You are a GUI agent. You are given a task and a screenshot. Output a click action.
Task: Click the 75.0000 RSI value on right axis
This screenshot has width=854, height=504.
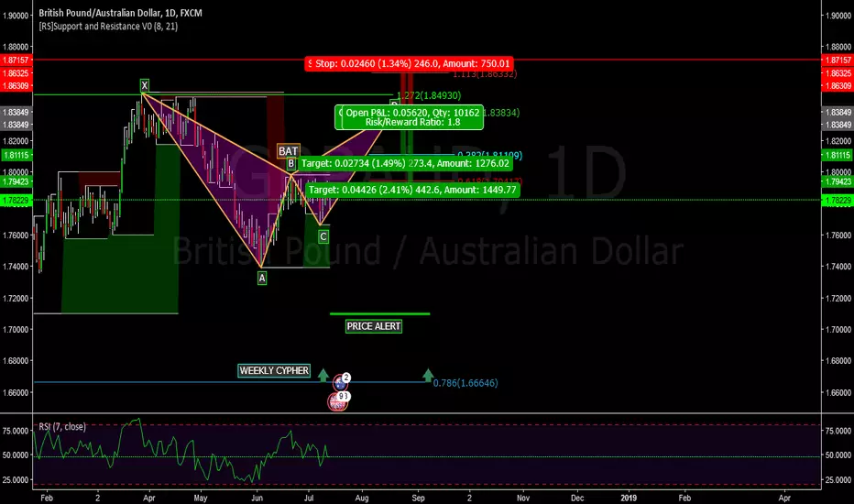click(x=838, y=431)
